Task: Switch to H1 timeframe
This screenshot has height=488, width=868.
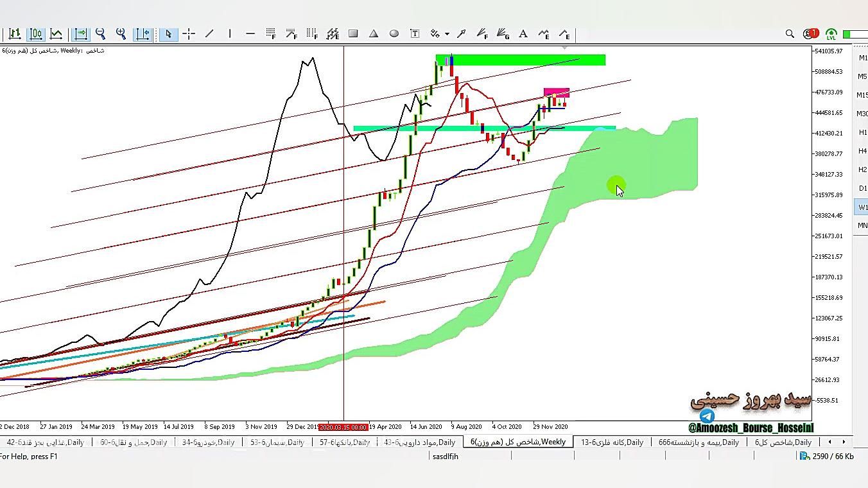Action: coord(862,132)
